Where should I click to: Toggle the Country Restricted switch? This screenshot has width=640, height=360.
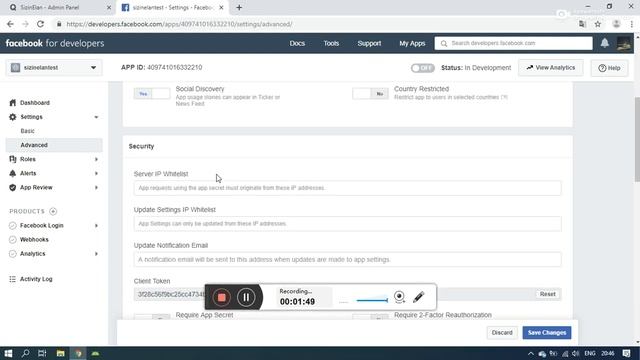(370, 93)
